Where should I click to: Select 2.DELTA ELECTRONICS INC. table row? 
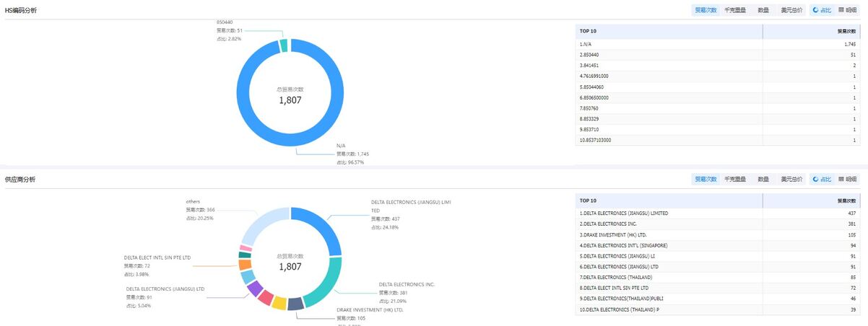click(x=717, y=224)
